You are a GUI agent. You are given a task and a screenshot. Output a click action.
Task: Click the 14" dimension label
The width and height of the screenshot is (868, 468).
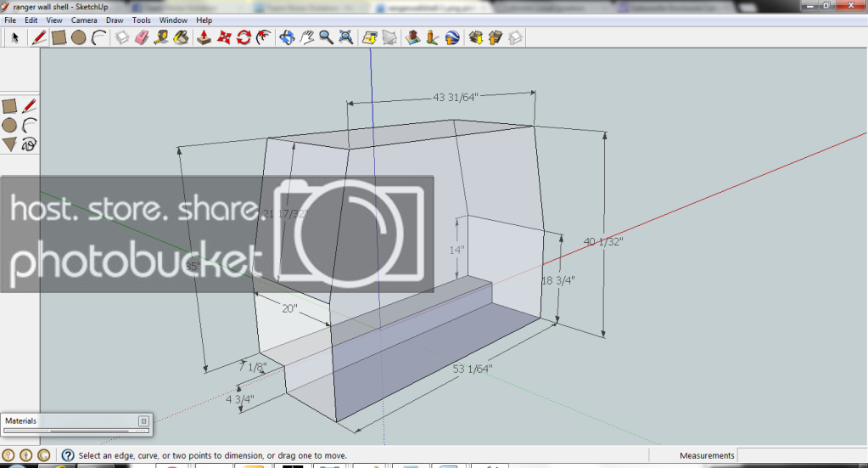[x=456, y=251]
